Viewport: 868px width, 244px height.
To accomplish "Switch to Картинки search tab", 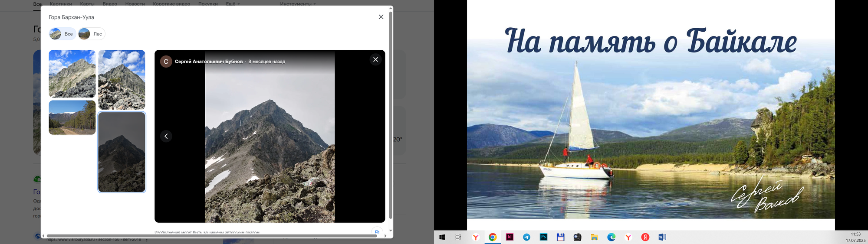I will 61,4.
